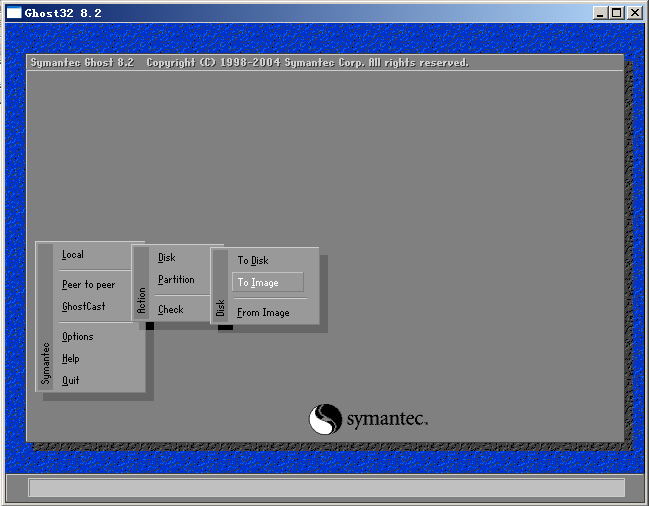Select the highlighted To Image option
This screenshot has width=649, height=506.
268,282
